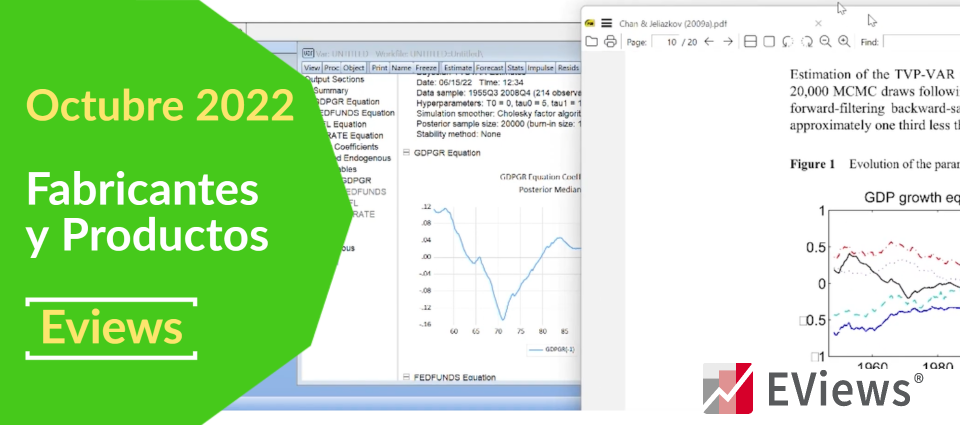Click the 'Stability method: None' line
Viewport: 960px width, 425px height.
(458, 134)
